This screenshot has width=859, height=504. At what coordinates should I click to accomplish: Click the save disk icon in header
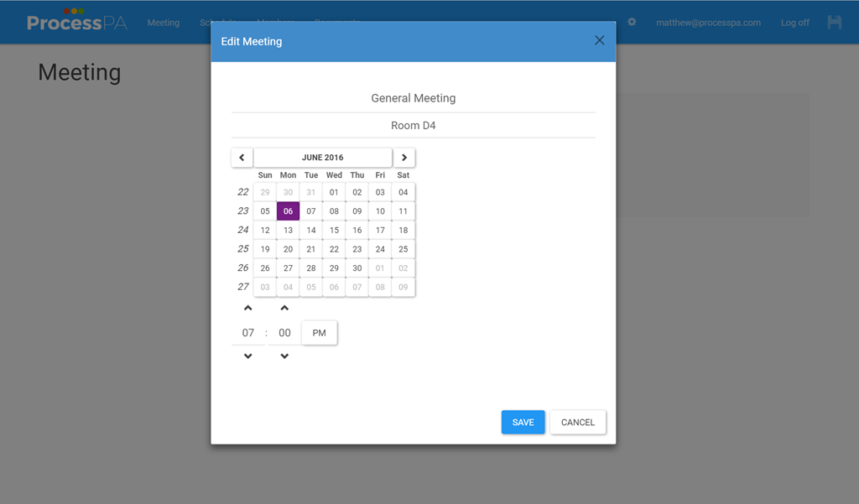click(x=834, y=23)
